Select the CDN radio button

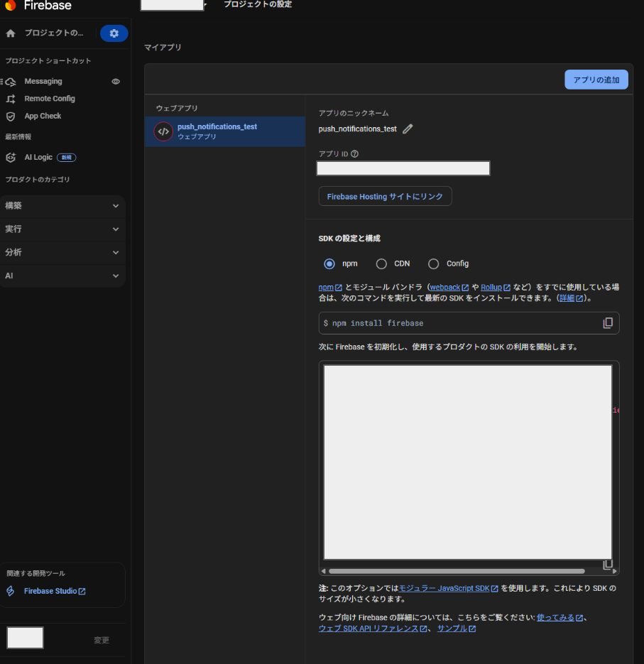point(381,263)
